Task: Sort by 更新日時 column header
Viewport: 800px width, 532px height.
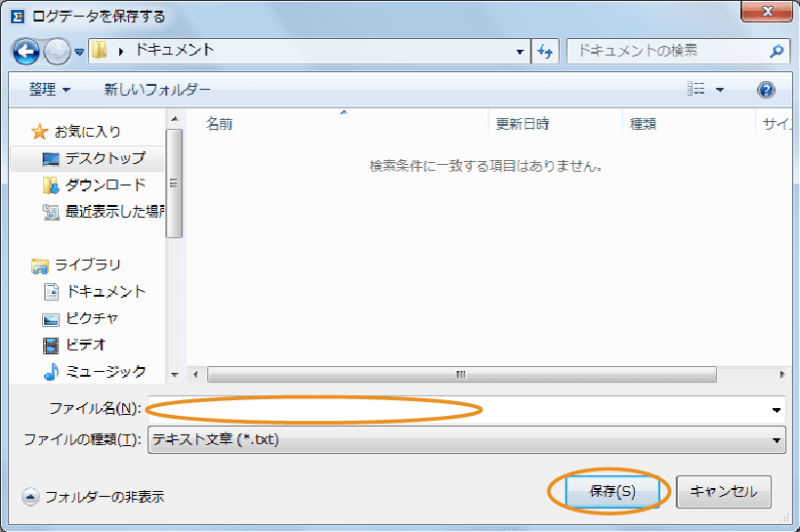Action: coord(523,124)
